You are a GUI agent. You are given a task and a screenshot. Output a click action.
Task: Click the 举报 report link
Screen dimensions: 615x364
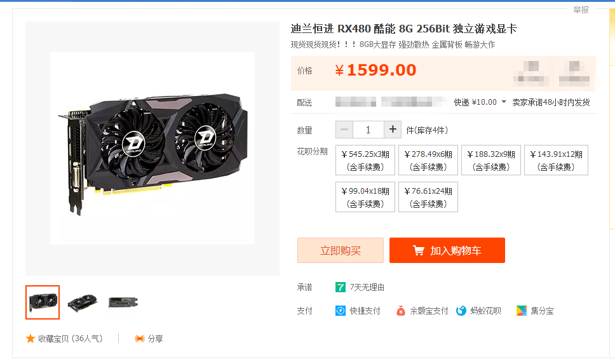(581, 10)
